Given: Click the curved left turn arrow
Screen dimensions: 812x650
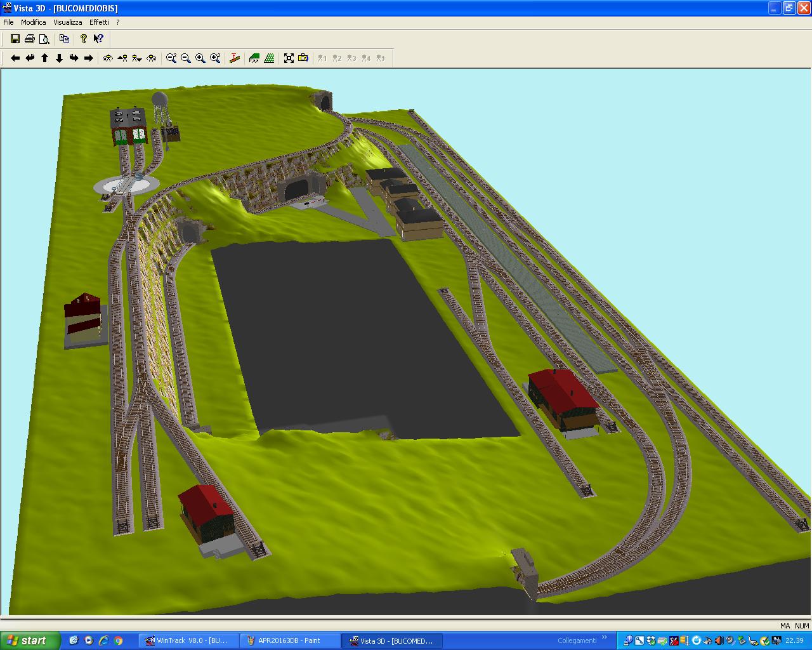Looking at the screenshot, I should pos(30,58).
